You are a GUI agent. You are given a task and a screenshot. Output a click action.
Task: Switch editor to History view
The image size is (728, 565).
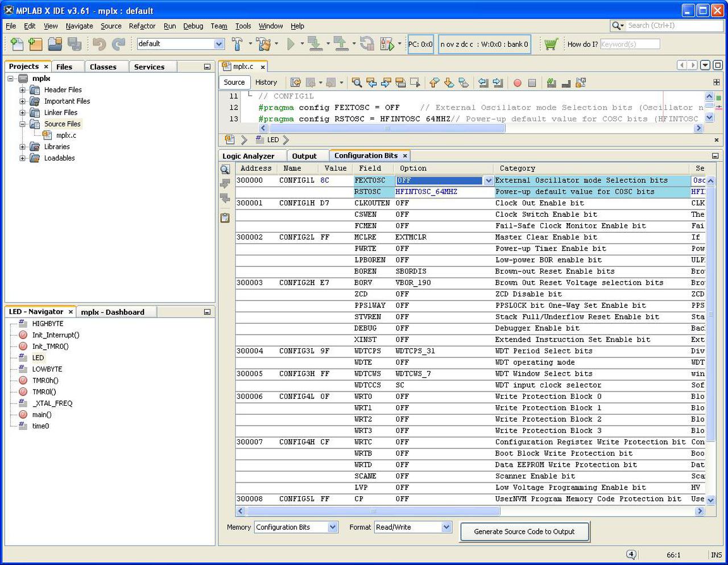pos(266,83)
